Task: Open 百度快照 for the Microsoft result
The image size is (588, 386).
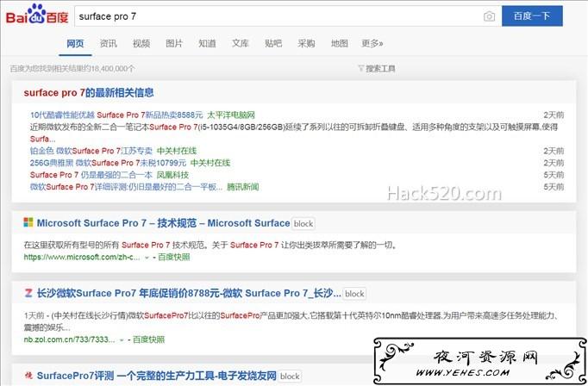Action: pos(174,257)
